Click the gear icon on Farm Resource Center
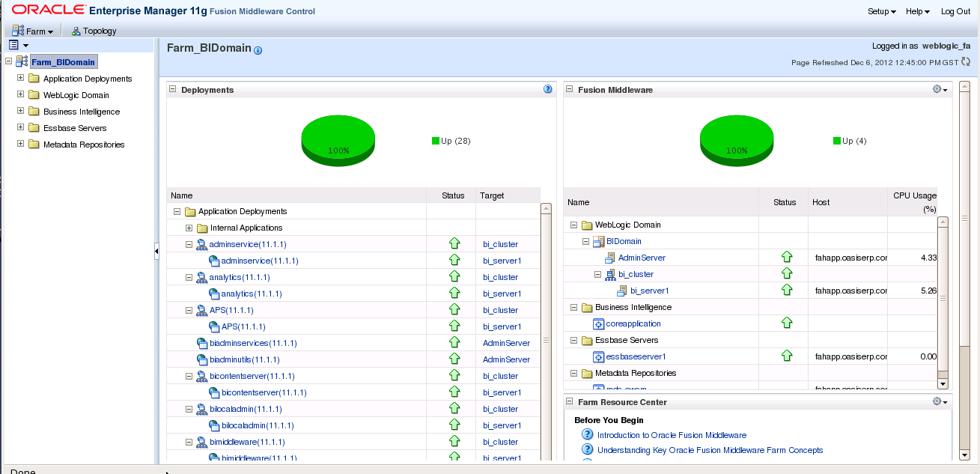This screenshot has width=980, height=474. tap(935, 401)
